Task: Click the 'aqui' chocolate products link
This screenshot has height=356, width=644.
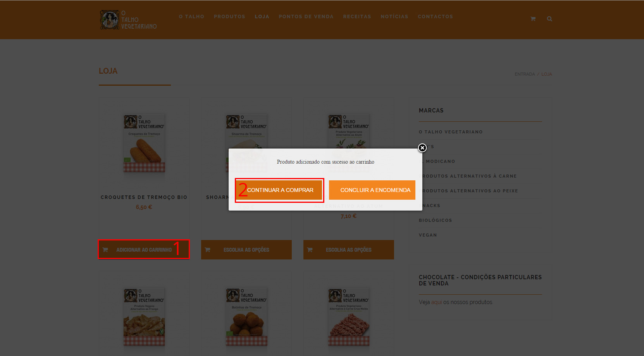Action: pyautogui.click(x=436, y=302)
